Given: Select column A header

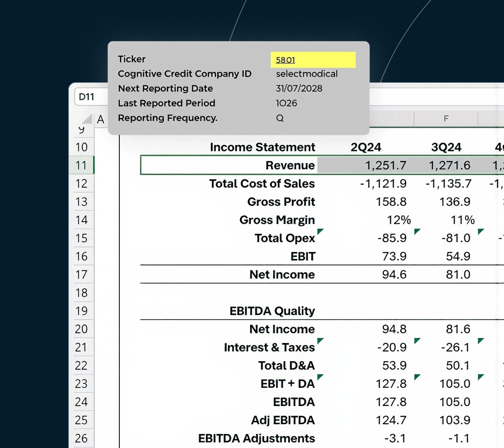Looking at the screenshot, I should [x=101, y=119].
